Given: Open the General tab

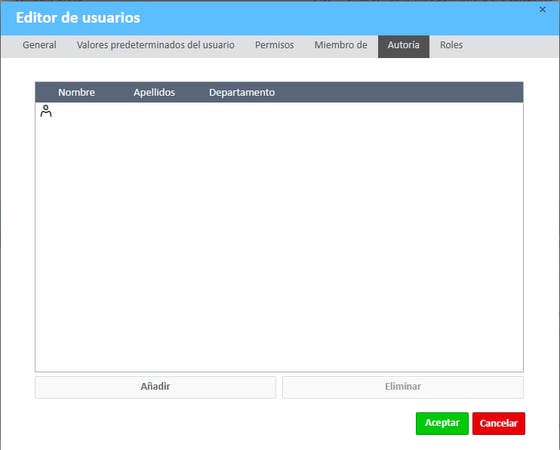Looking at the screenshot, I should (39, 45).
